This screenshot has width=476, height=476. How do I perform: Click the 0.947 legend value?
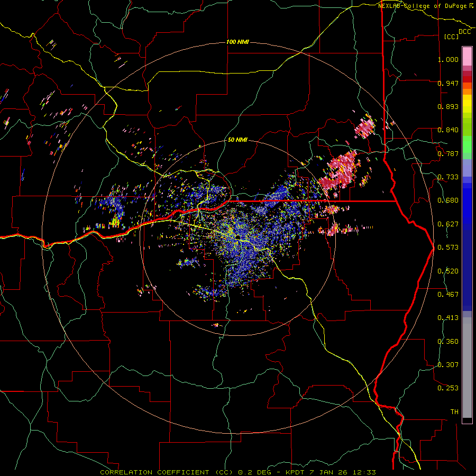click(x=448, y=83)
